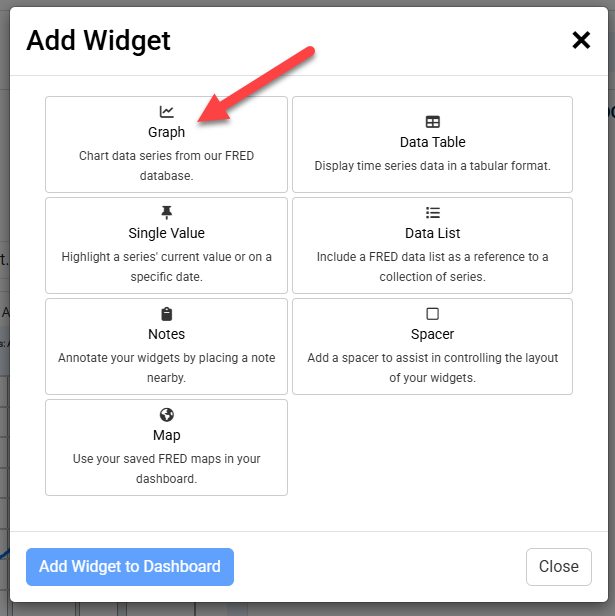Click the clipboard icon for Notes

click(167, 314)
